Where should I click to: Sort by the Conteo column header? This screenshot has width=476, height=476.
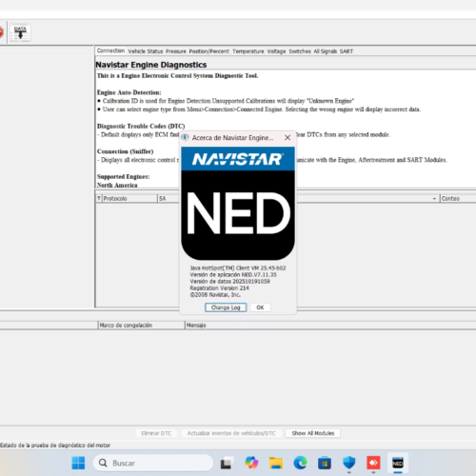tap(458, 199)
